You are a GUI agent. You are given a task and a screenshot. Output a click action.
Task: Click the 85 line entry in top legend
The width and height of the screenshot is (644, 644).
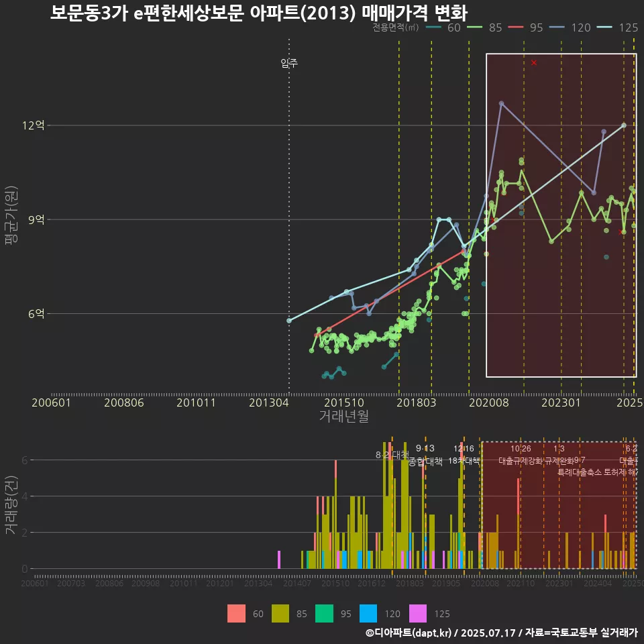tap(485, 28)
